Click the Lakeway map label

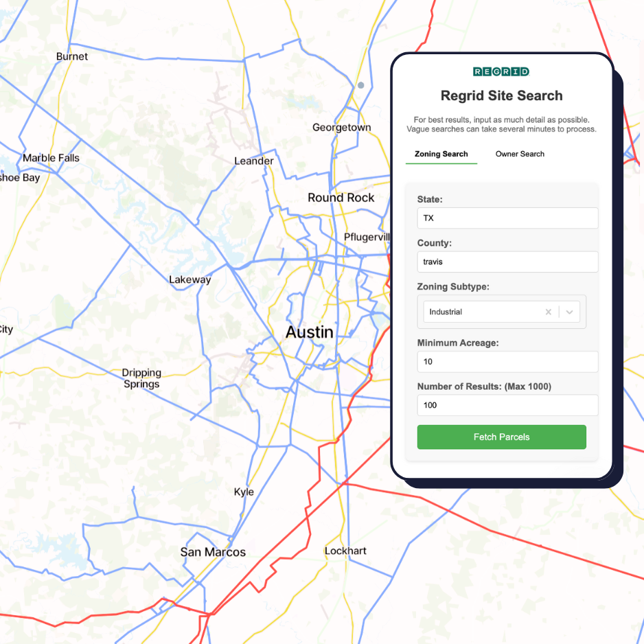(x=189, y=279)
